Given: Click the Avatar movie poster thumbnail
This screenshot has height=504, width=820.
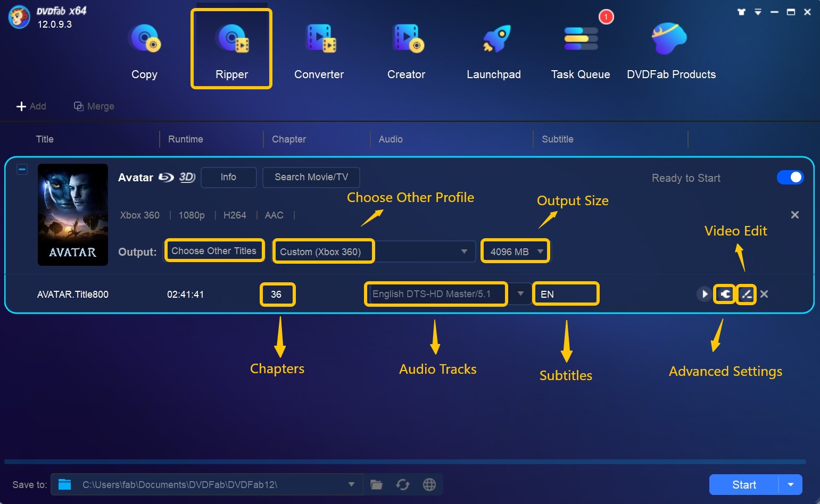Looking at the screenshot, I should [73, 215].
